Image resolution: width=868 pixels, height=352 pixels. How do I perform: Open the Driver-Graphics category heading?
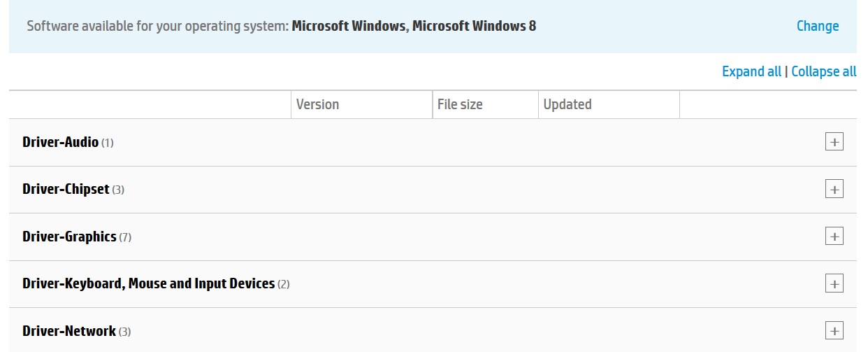tap(69, 237)
